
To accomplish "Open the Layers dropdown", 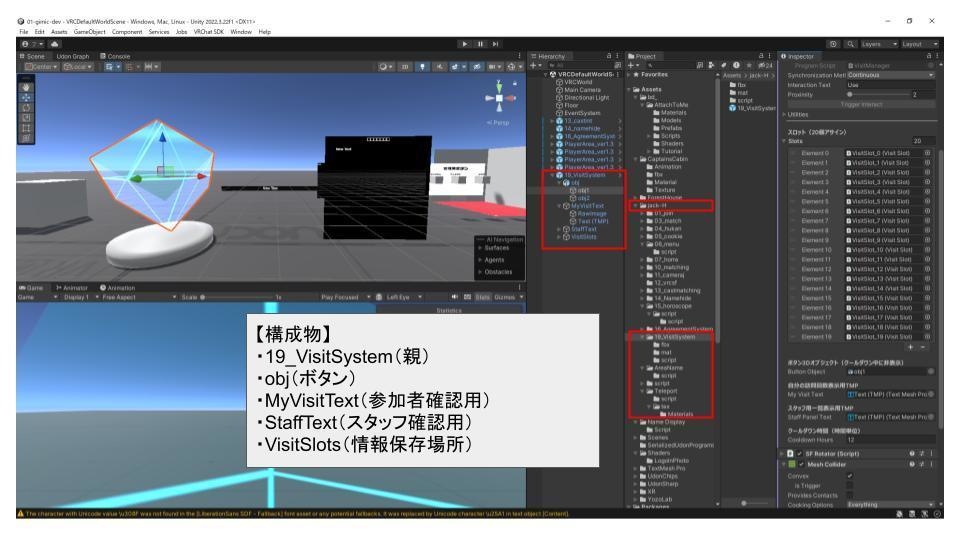I will click(879, 44).
